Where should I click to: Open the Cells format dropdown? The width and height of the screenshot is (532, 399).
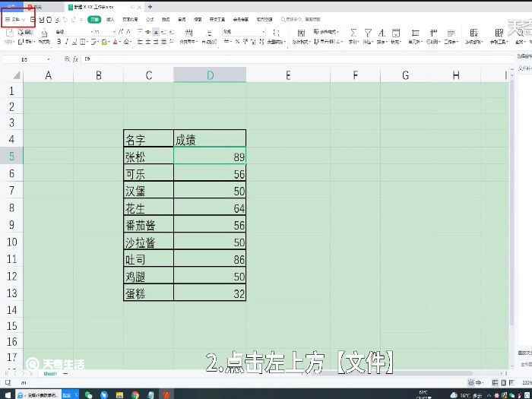415,36
